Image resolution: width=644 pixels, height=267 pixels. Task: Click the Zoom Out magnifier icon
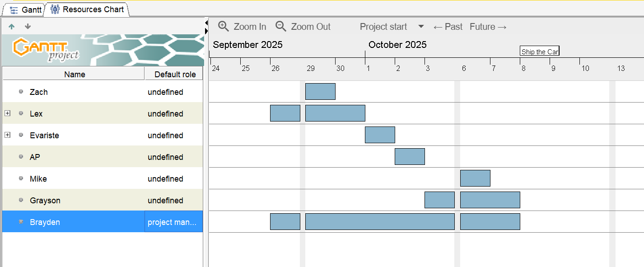click(x=281, y=27)
